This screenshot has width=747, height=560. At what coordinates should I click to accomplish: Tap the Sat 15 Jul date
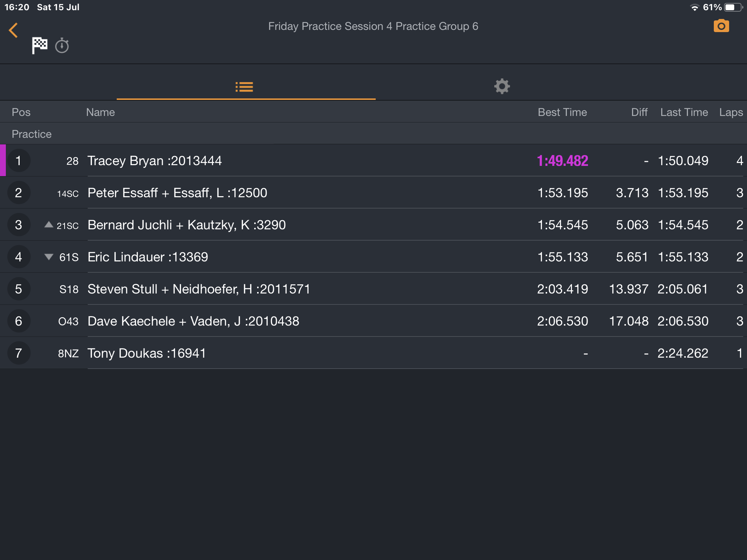[58, 7]
